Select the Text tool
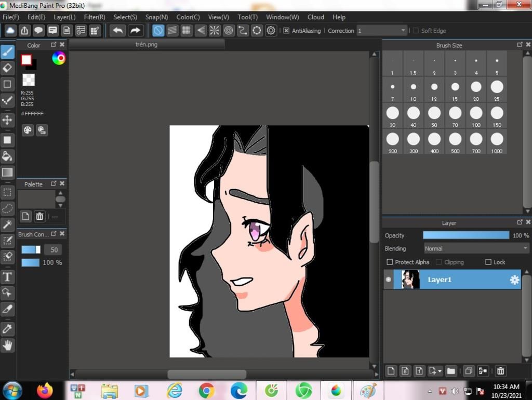 [x=7, y=277]
